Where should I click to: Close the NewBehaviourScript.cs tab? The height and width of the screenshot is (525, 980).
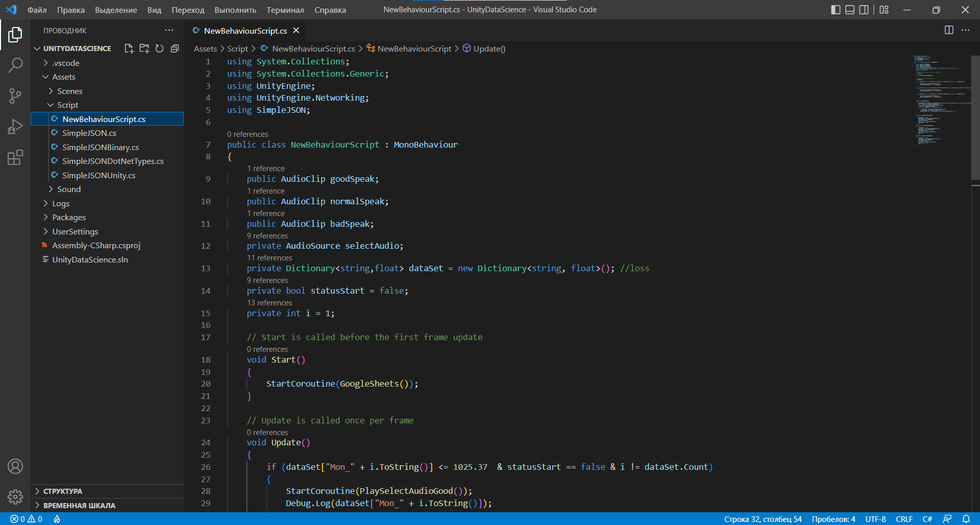click(x=296, y=31)
